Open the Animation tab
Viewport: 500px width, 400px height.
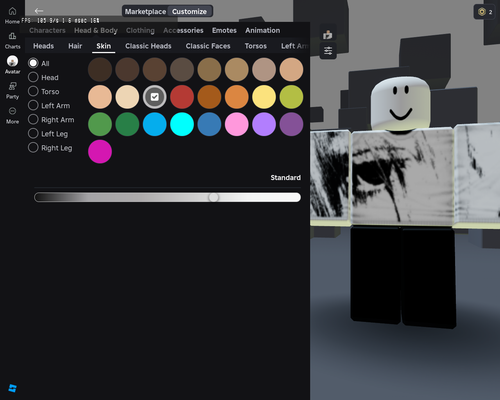pos(263,30)
